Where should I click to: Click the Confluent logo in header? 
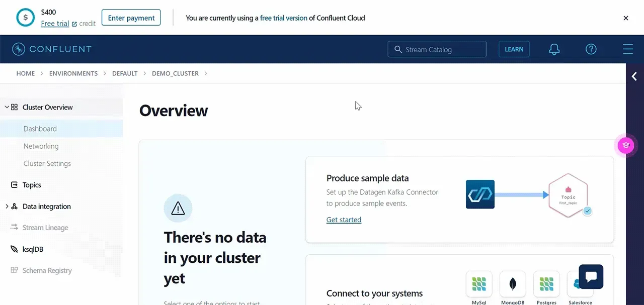tap(52, 49)
